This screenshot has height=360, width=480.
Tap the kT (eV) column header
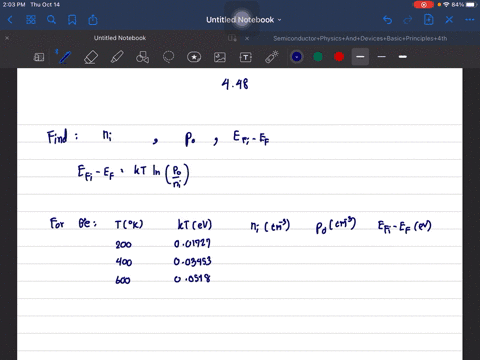[x=195, y=224]
